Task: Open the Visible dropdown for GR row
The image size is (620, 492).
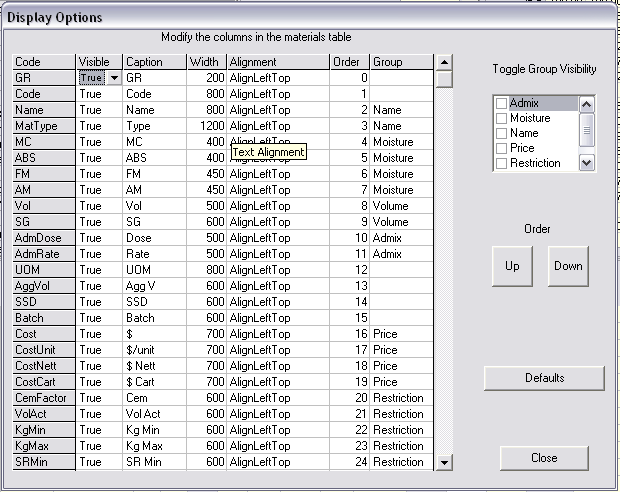Action: pos(115,78)
